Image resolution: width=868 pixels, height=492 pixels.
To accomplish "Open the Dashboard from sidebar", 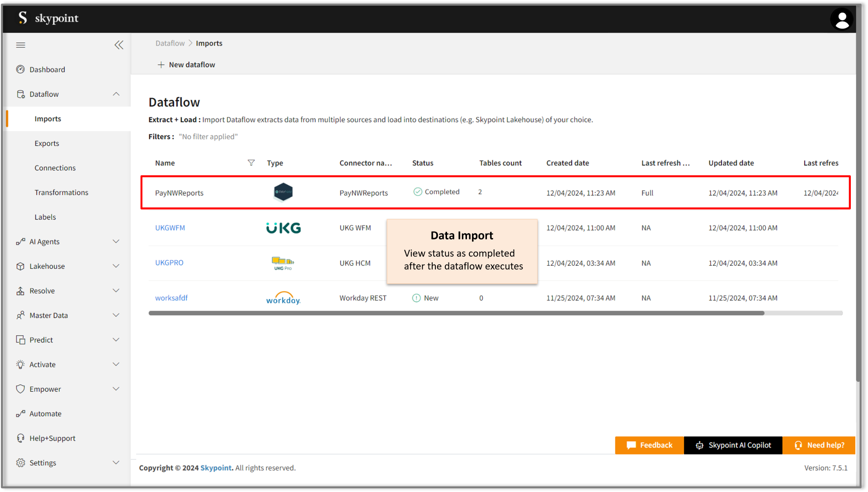I will [47, 70].
